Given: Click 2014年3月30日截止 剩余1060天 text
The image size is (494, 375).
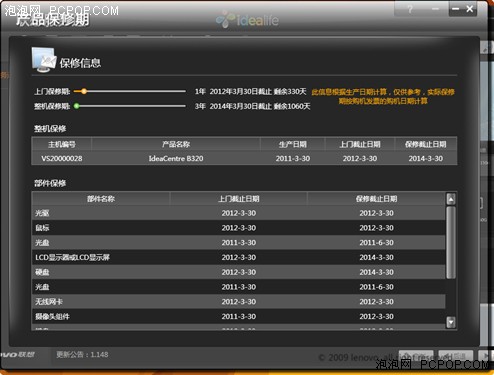Looking at the screenshot, I should (260, 106).
